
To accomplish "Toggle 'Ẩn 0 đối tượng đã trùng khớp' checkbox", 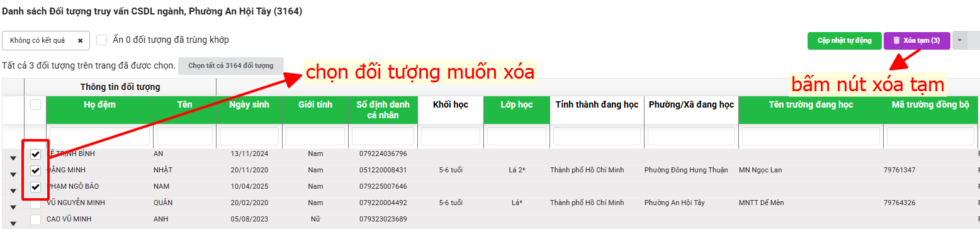I will 102,40.
